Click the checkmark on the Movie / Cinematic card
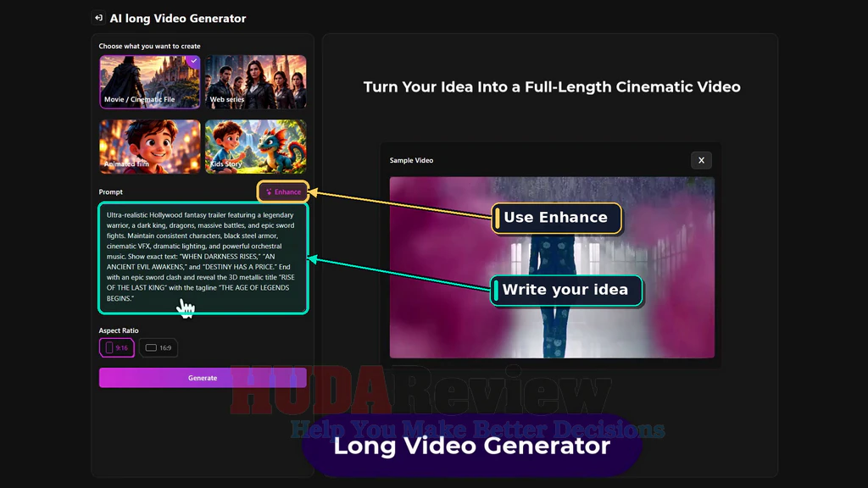 (193, 61)
